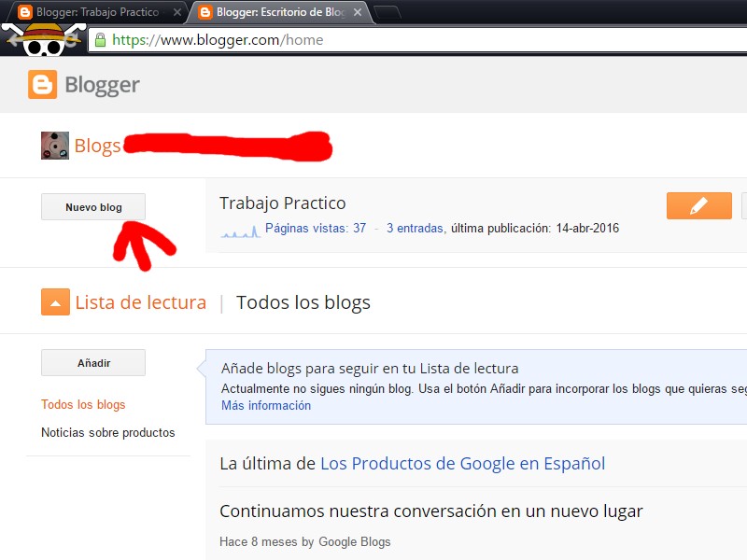Click the Blogs heading text
Screen dimensions: 747x560
98,146
